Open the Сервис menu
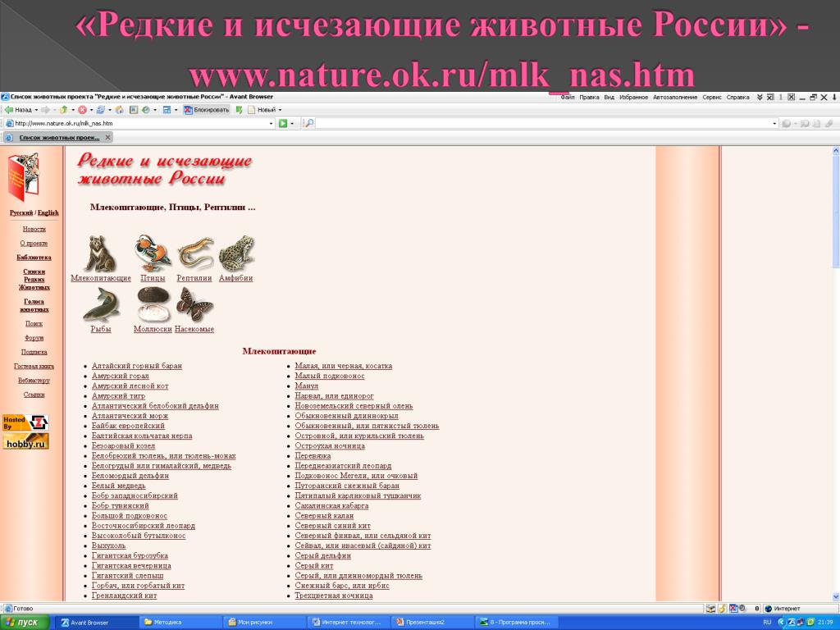This screenshot has width=840, height=630. (712, 98)
